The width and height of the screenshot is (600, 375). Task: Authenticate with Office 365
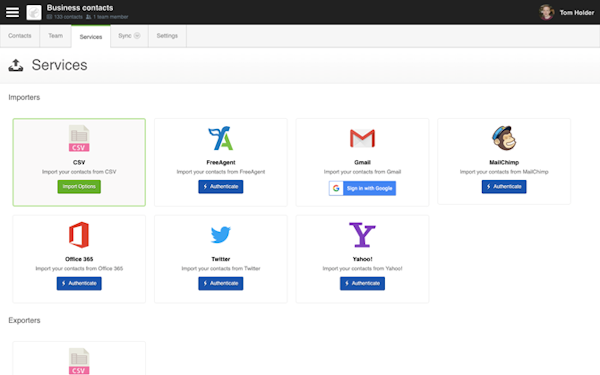tap(79, 284)
